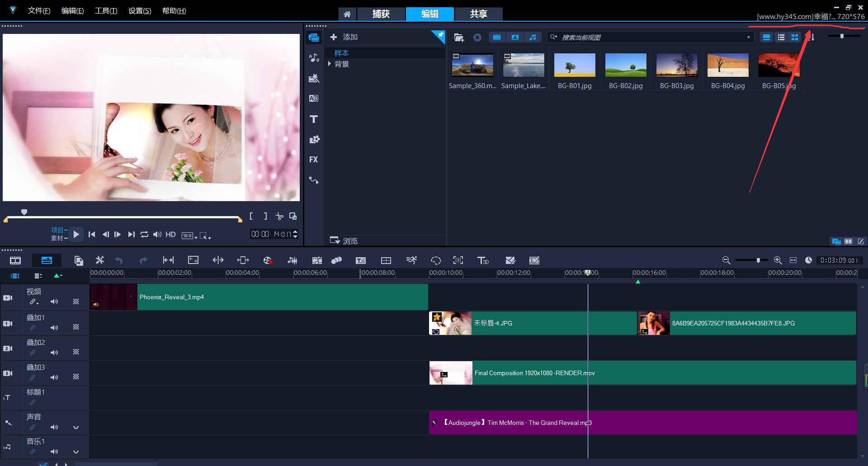Mute the 视频 track audio
The width and height of the screenshot is (868, 466).
[x=54, y=301]
